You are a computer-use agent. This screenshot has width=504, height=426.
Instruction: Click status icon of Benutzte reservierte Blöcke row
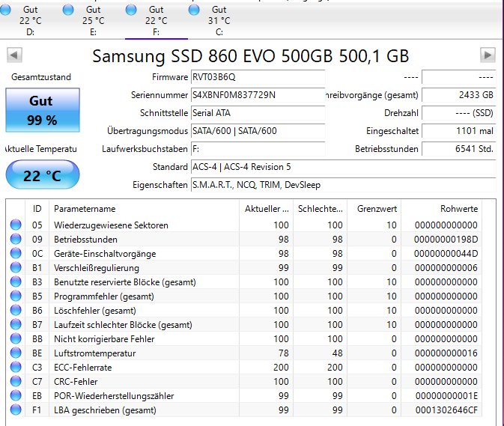[x=16, y=282]
